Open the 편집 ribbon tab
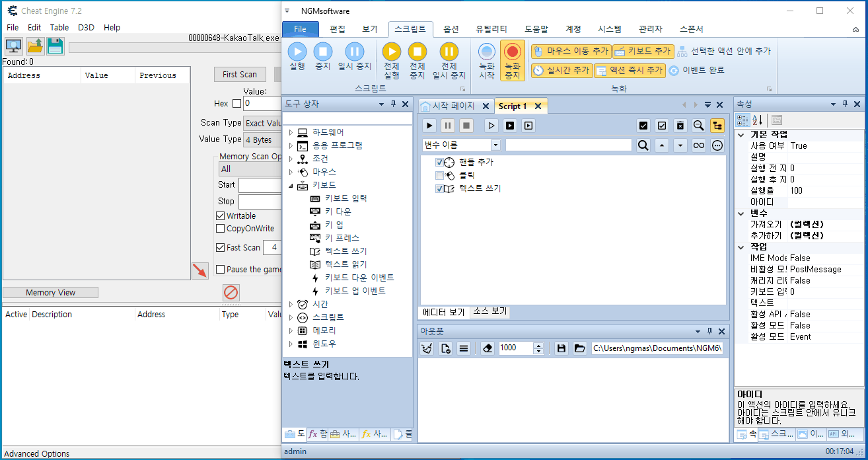This screenshot has height=460, width=868. tap(338, 29)
